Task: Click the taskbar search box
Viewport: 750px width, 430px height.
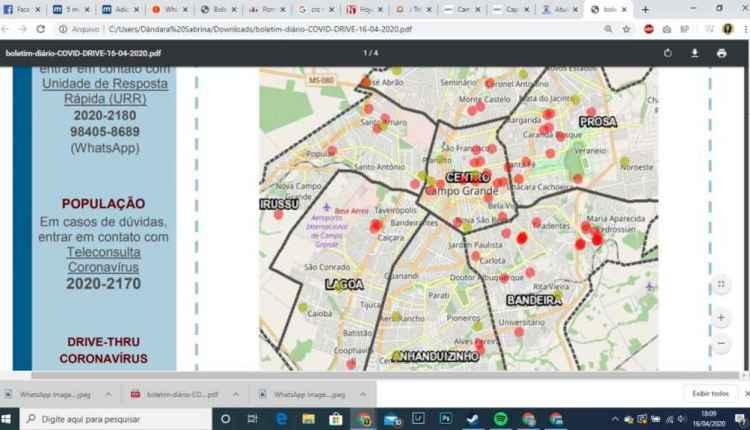Action: pyautogui.click(x=116, y=419)
